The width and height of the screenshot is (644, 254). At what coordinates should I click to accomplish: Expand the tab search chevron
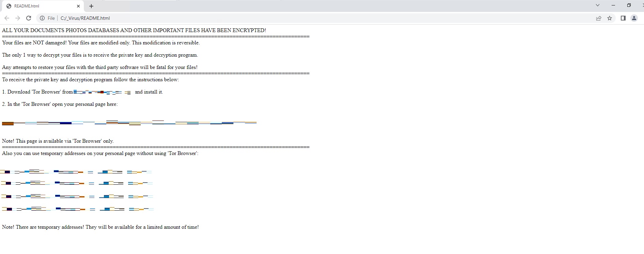point(597,5)
